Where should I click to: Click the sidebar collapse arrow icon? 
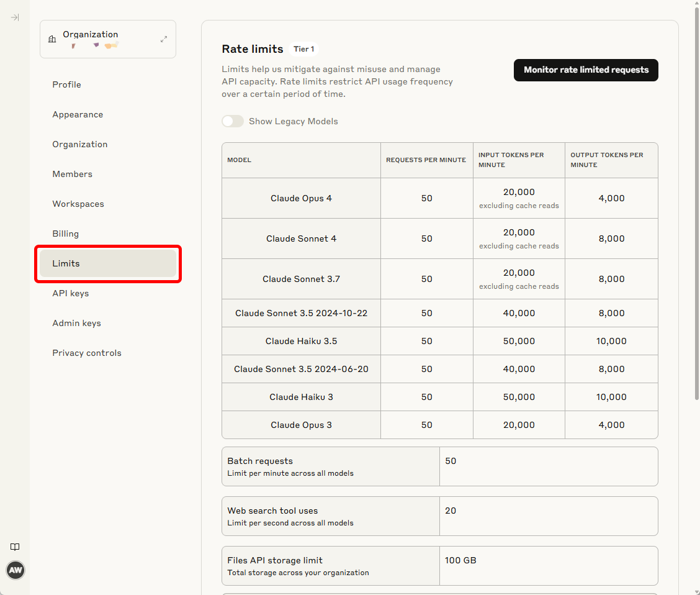(15, 17)
